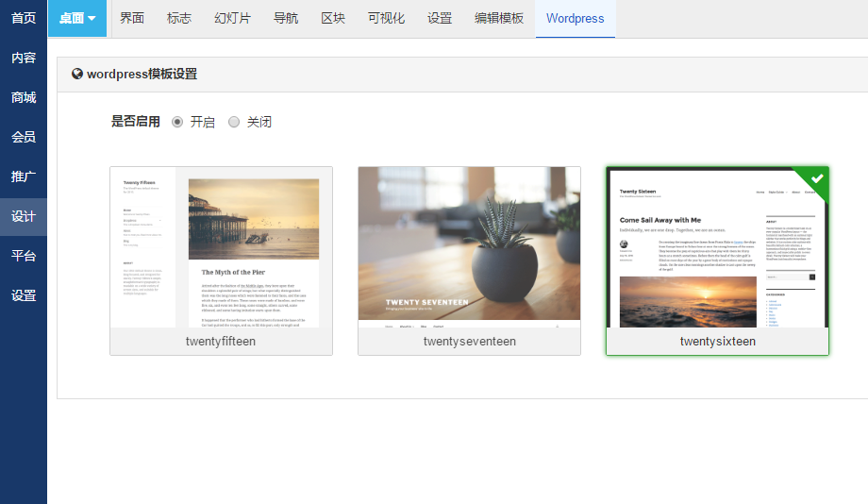
Task: Select the Wordpress tab
Action: tap(576, 18)
